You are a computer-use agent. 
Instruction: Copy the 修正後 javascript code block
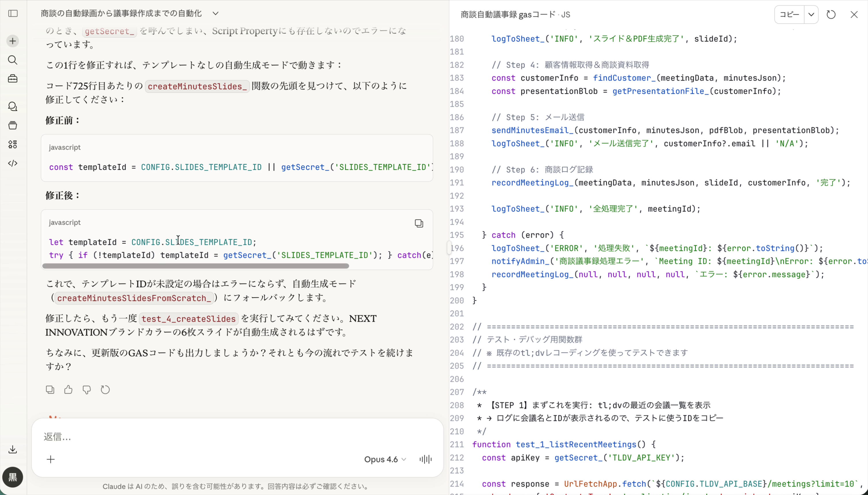pos(419,223)
